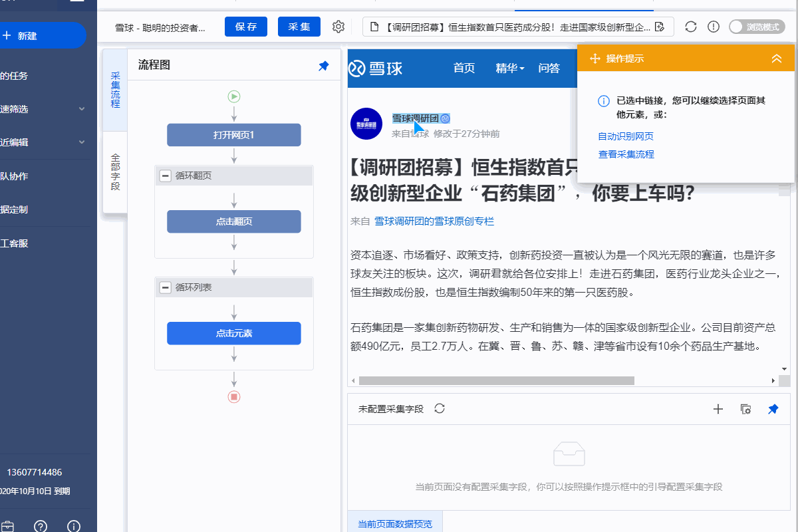
Task: Expand the 近编辑 sidebar section
Action: click(x=82, y=142)
